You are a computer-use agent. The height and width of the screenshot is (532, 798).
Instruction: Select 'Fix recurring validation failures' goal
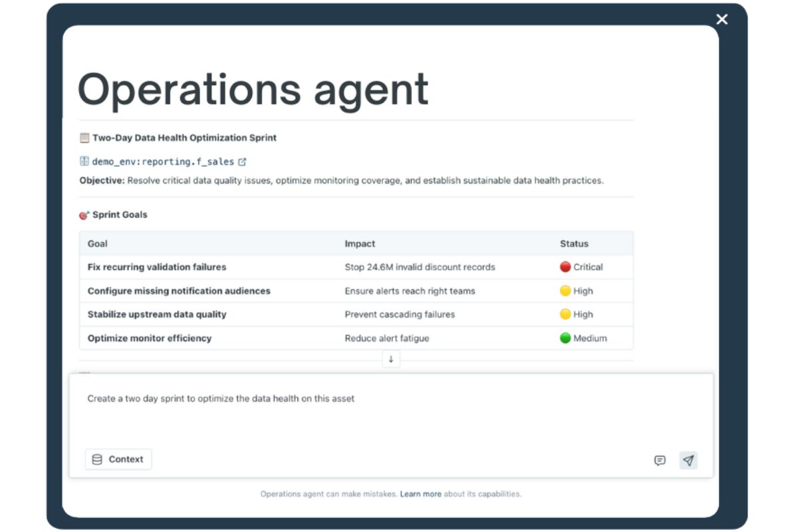pos(157,267)
